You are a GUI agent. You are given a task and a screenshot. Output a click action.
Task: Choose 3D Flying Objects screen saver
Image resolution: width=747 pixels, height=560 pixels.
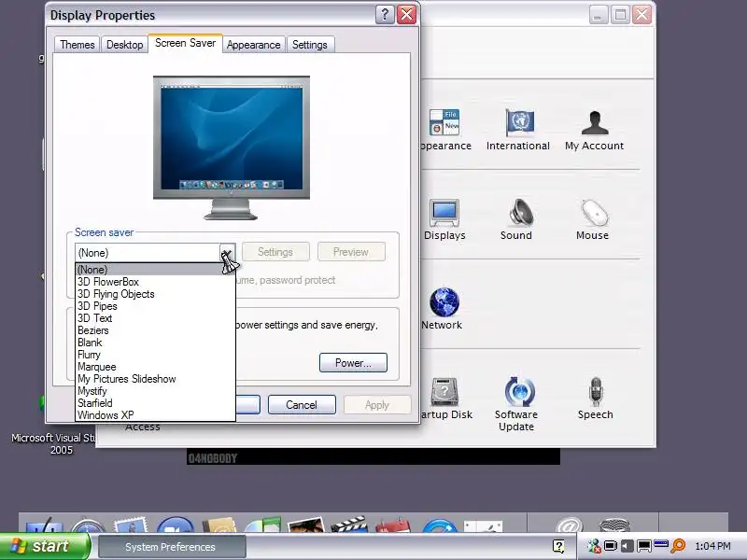pos(155,294)
